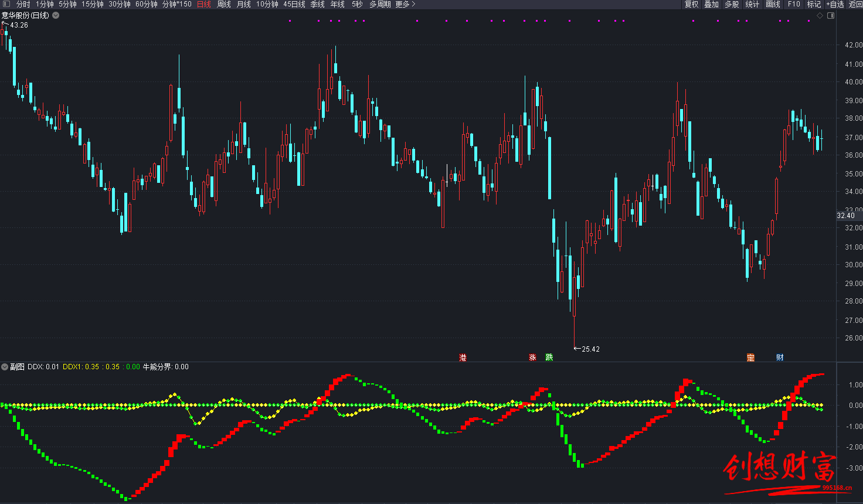Select the 30分钟 period
The width and height of the screenshot is (863, 504).
click(120, 4)
